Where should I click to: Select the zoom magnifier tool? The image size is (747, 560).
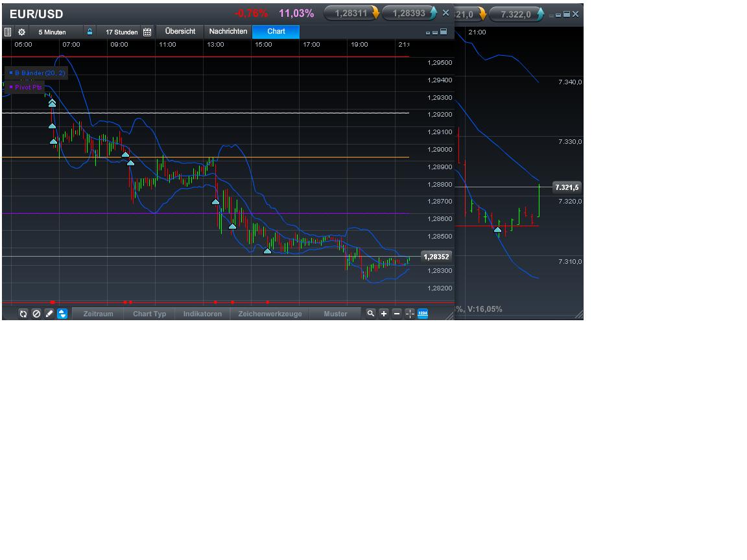tap(370, 314)
